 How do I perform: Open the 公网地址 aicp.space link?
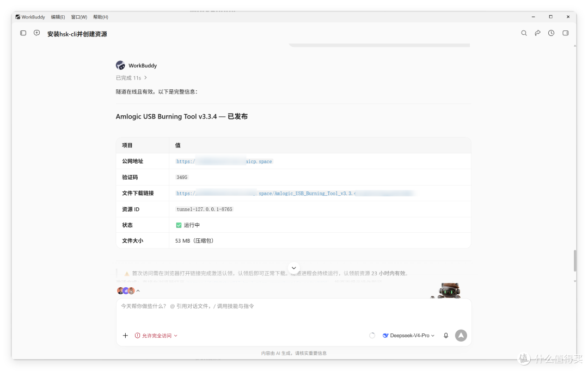tap(224, 162)
